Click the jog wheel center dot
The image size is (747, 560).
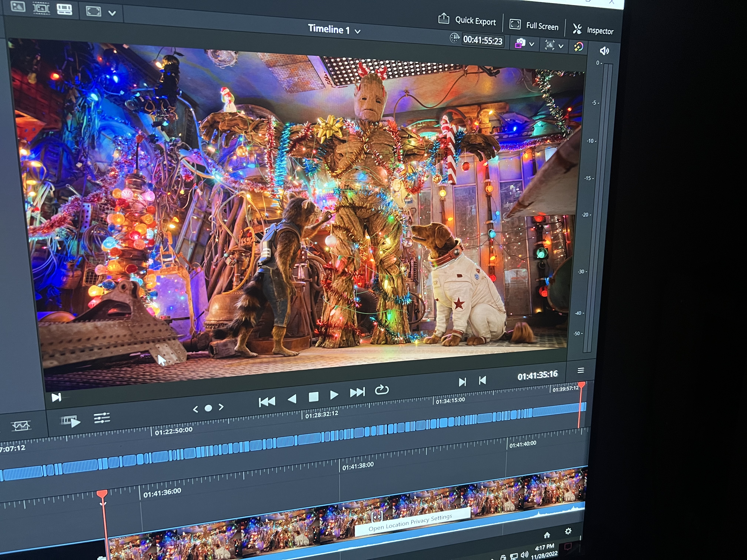208,408
